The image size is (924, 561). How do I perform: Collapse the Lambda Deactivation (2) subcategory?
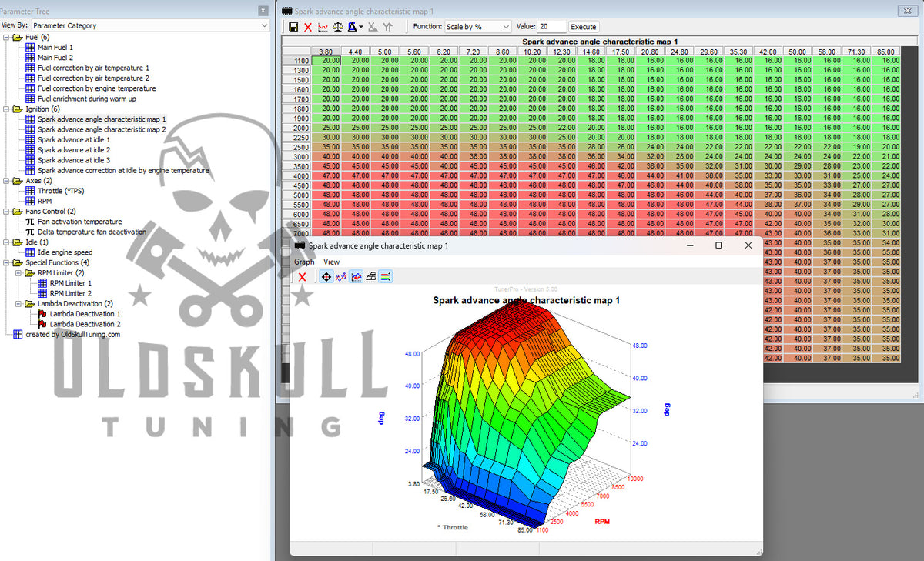pyautogui.click(x=18, y=303)
